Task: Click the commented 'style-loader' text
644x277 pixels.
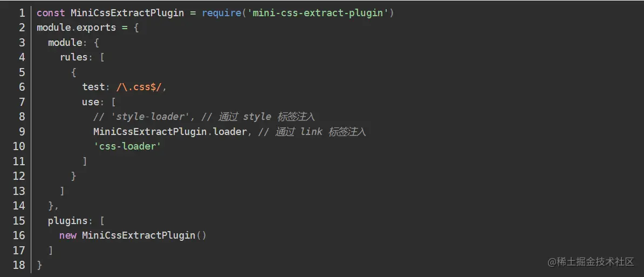Action: point(149,117)
